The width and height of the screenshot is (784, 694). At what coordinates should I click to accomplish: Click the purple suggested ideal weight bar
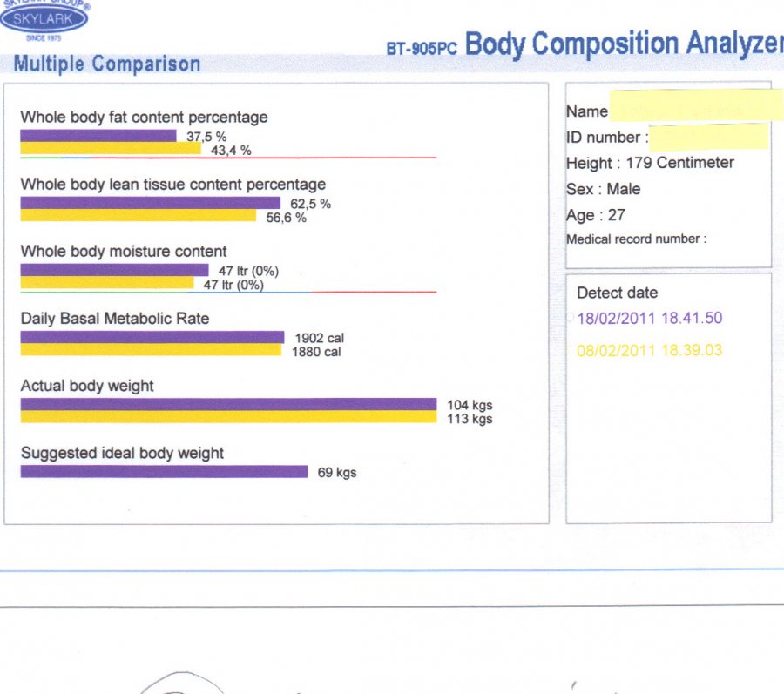coord(164,472)
